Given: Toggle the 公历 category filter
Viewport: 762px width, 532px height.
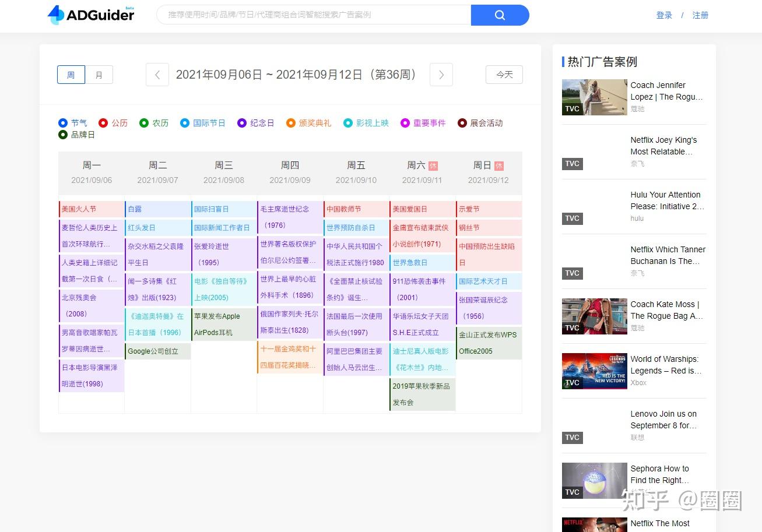Looking at the screenshot, I should pos(113,123).
